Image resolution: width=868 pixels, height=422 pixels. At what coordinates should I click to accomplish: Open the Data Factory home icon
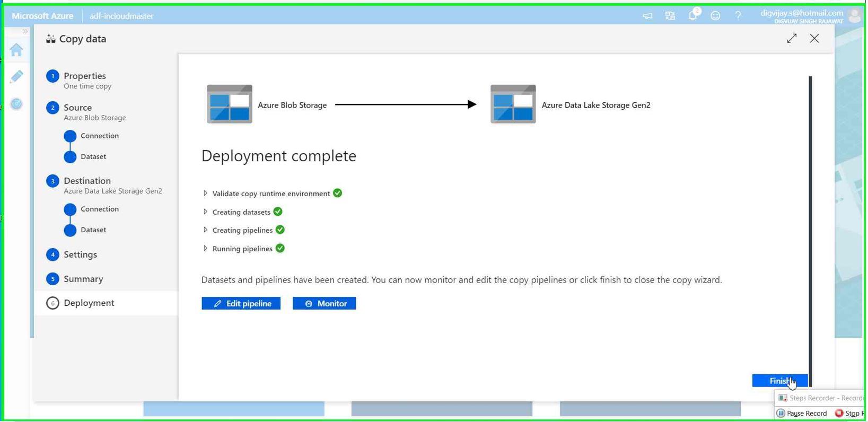pos(16,50)
